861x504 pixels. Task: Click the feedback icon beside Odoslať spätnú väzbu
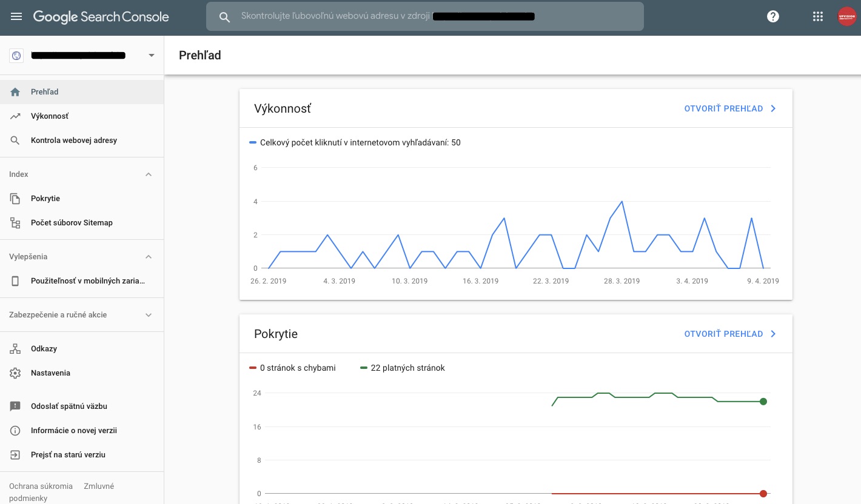pos(16,406)
